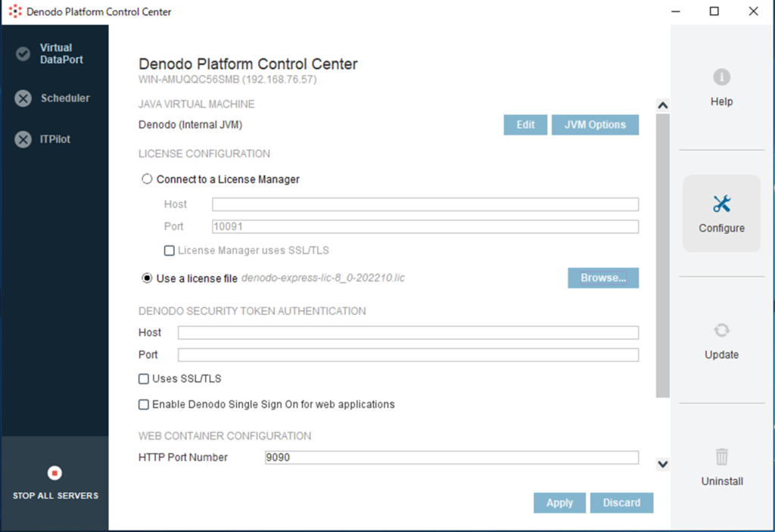Click the Update refresh icon

click(721, 331)
